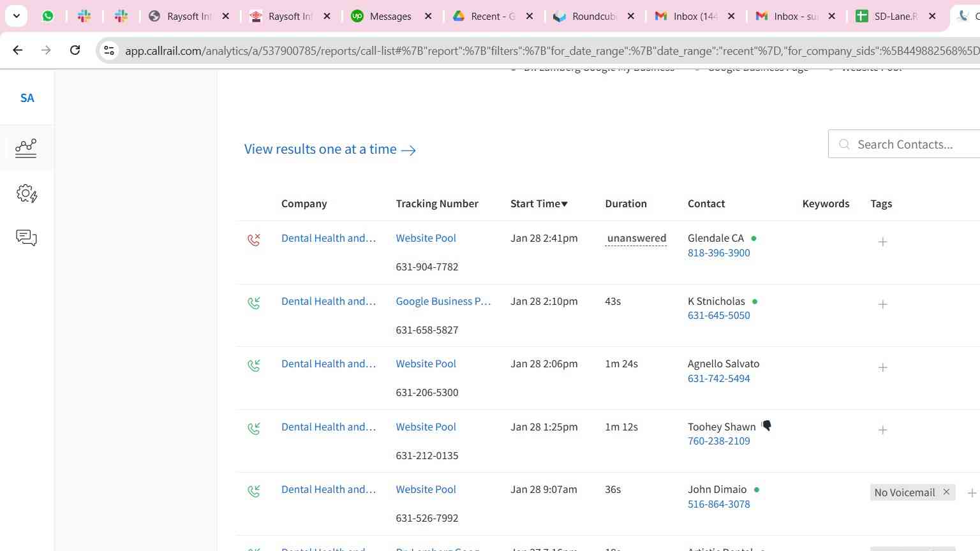Open the analytics chart sidebar icon
Screen dimensions: 980x551
click(26, 148)
